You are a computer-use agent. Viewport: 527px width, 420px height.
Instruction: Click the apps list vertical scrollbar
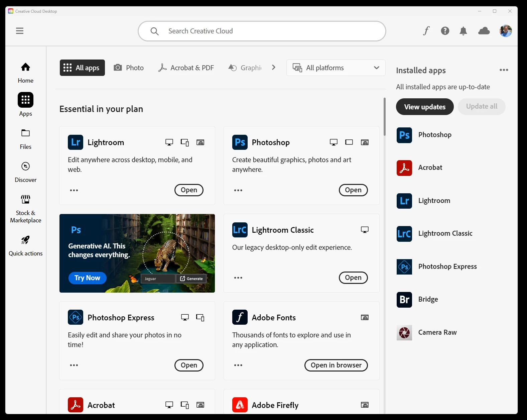[x=385, y=117]
